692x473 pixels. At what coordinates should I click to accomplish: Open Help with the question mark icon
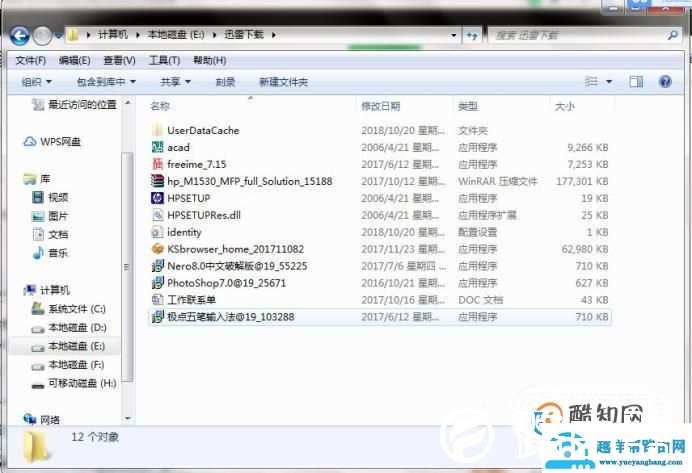[665, 82]
